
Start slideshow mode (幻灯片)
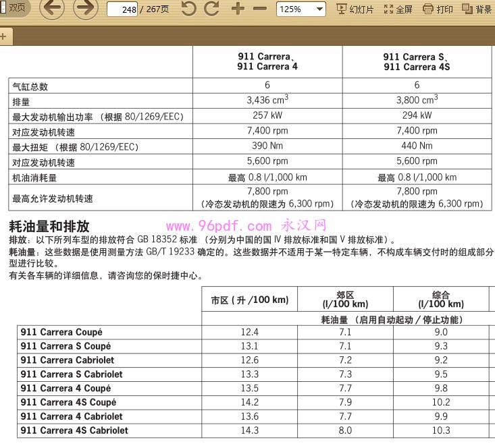[x=355, y=9]
